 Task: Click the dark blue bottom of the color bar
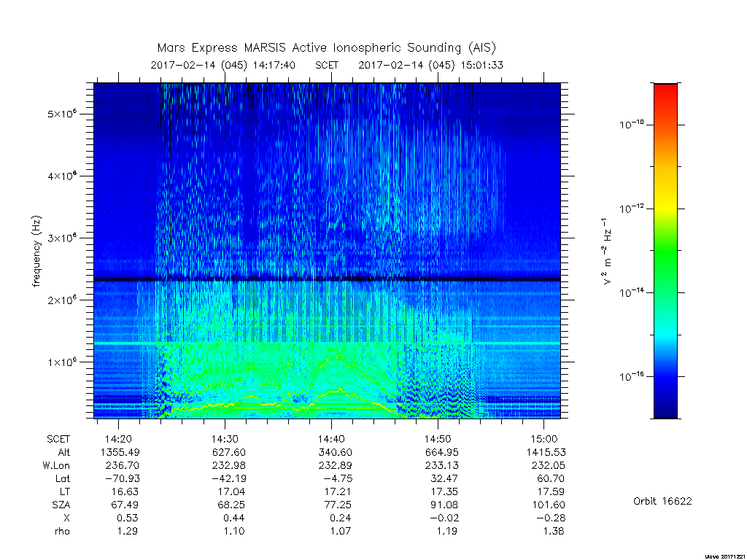coord(665,405)
